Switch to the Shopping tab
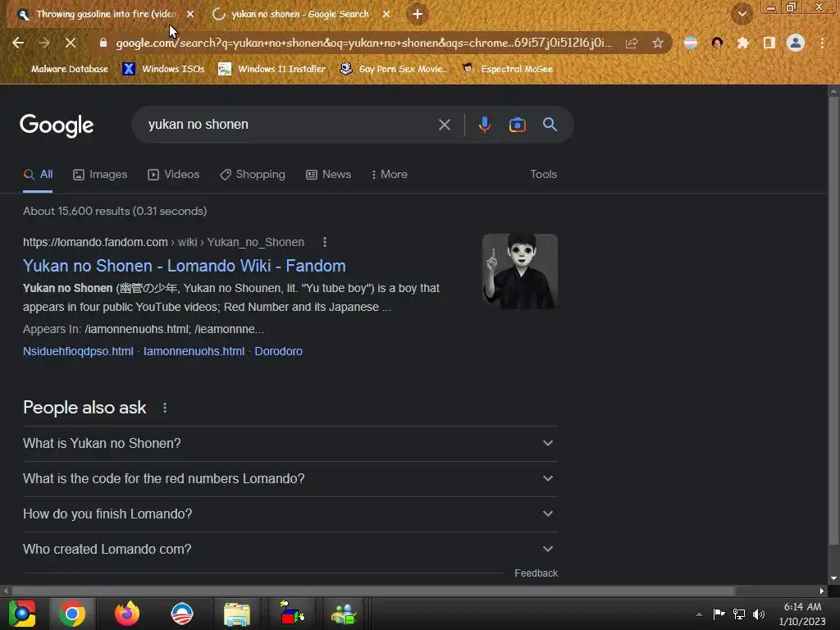Image resolution: width=840 pixels, height=630 pixels. click(253, 175)
